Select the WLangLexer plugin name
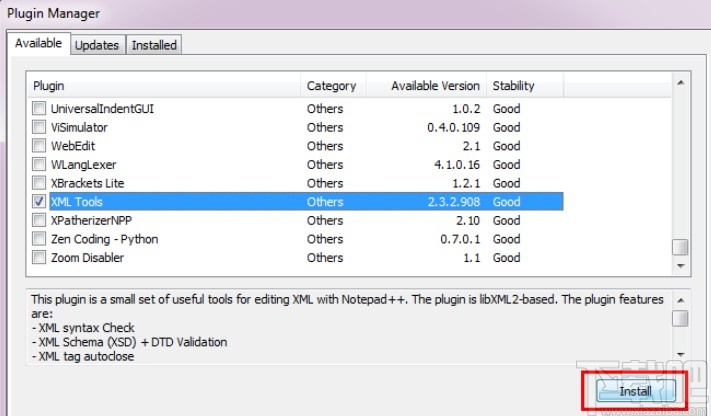Viewport: 711px width, 416px height. [83, 165]
